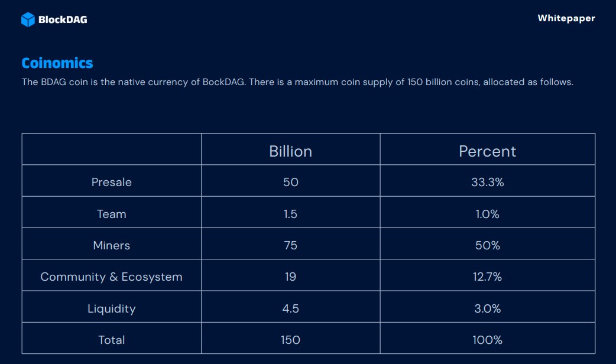616x364 pixels.
Task: Click the 100% Total percent cell
Action: 487,340
